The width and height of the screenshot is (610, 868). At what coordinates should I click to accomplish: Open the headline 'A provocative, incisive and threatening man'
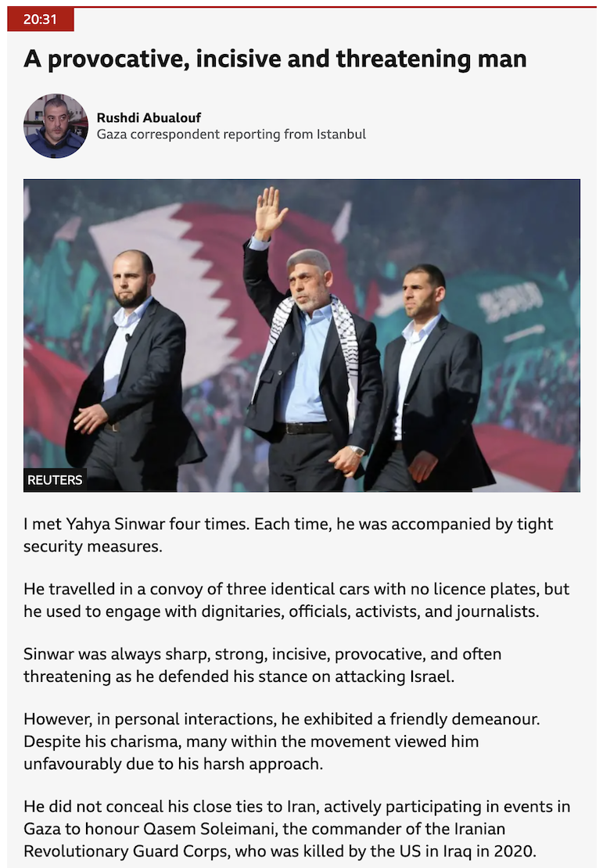point(274,59)
